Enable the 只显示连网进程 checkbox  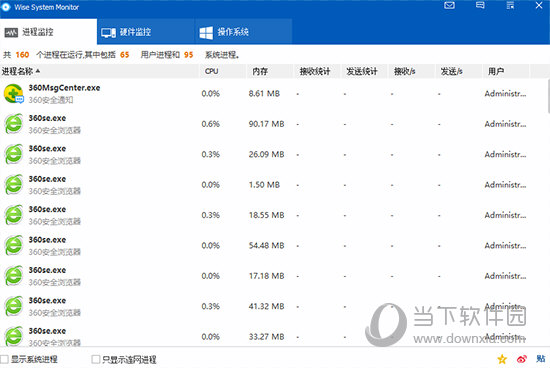pyautogui.click(x=95, y=359)
